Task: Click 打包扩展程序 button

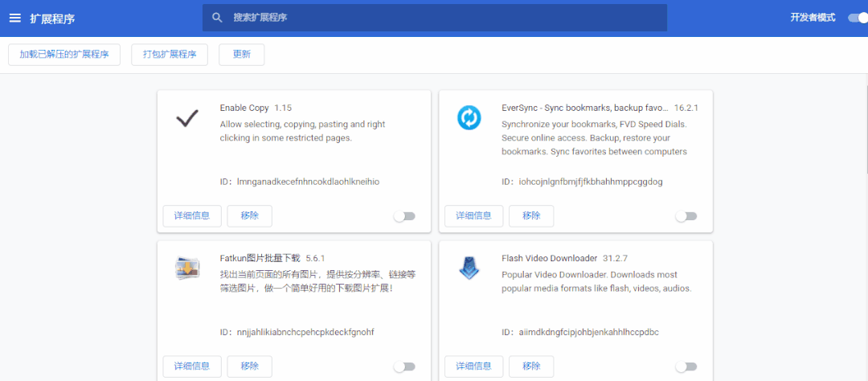Action: [x=170, y=55]
